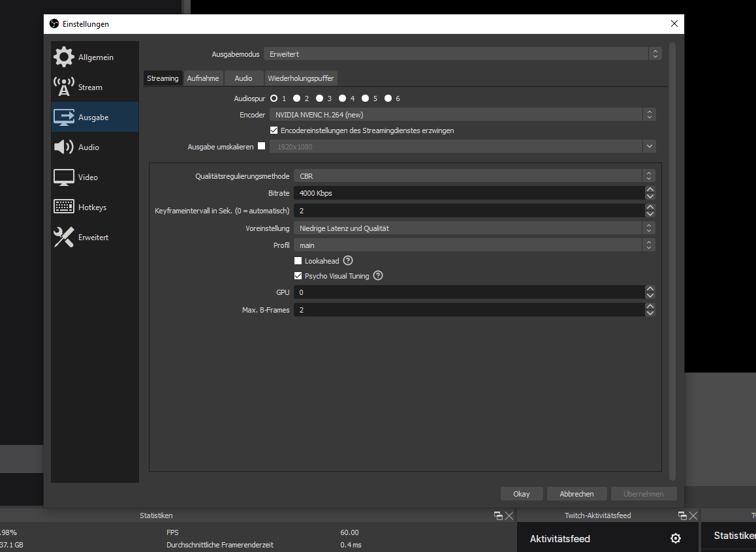Expand the Qualitätsregulierungsmethode CBR dropdown
Image resolution: width=756 pixels, height=552 pixels.
point(473,176)
